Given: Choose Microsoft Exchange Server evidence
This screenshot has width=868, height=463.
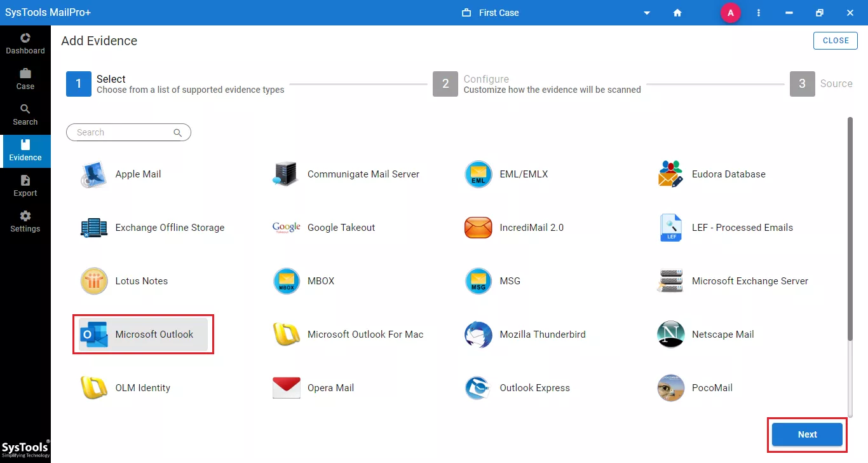Looking at the screenshot, I should 750,280.
